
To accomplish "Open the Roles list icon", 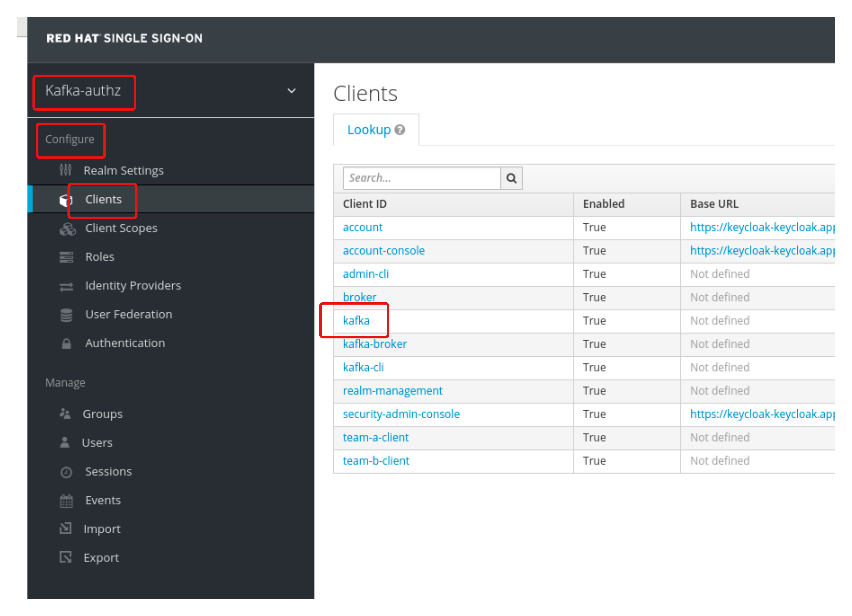I will (x=66, y=257).
